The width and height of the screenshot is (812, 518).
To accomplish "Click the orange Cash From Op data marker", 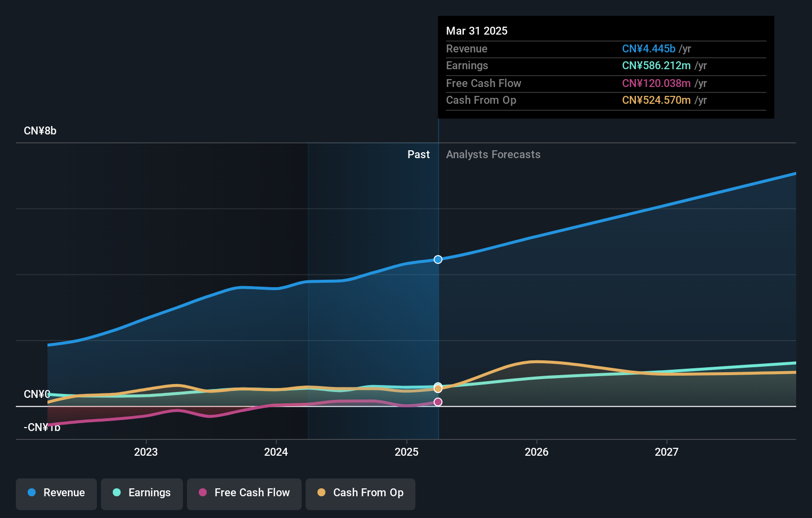I will click(x=438, y=388).
